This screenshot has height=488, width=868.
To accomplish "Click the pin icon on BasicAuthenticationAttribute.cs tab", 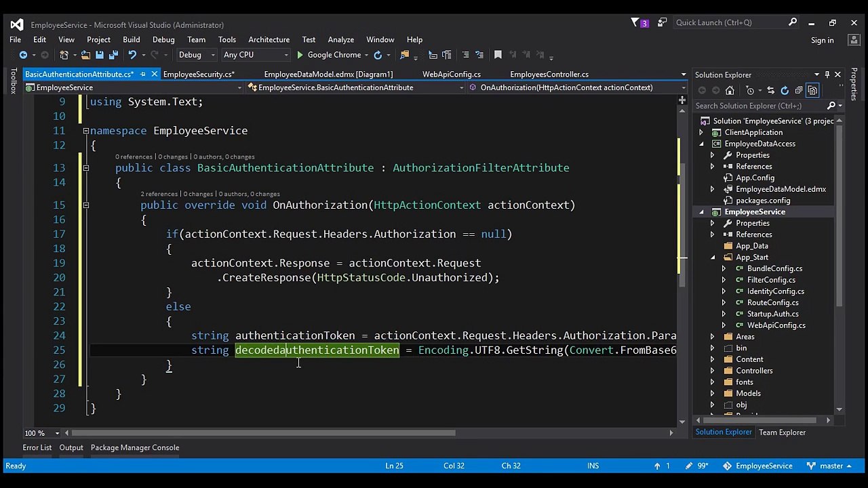I will (142, 75).
